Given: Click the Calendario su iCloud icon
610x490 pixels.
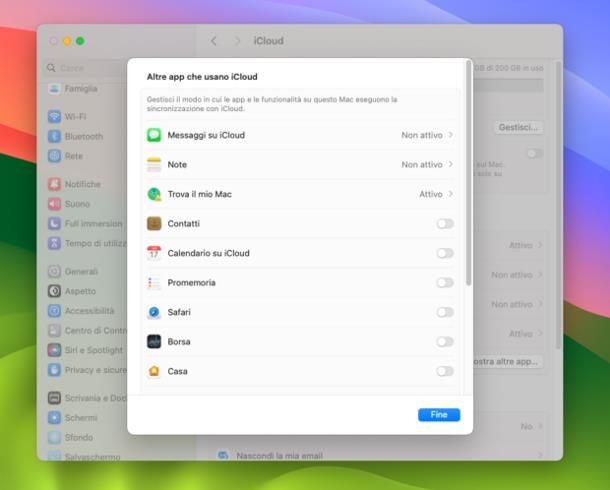Looking at the screenshot, I should pyautogui.click(x=154, y=253).
